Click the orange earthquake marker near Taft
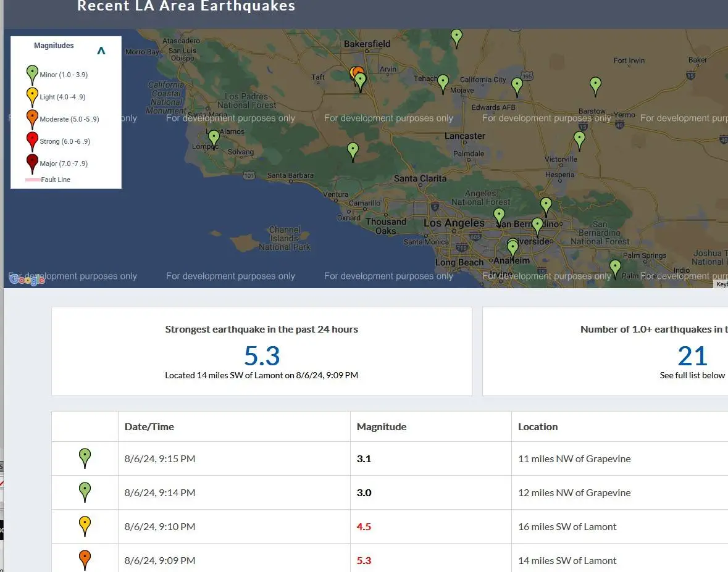The image size is (728, 572). [356, 73]
